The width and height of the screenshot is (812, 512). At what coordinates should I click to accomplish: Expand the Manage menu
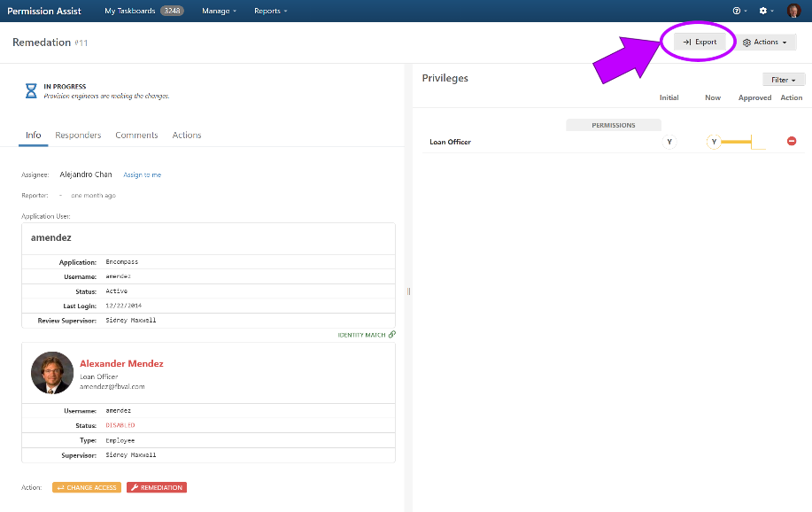click(219, 11)
